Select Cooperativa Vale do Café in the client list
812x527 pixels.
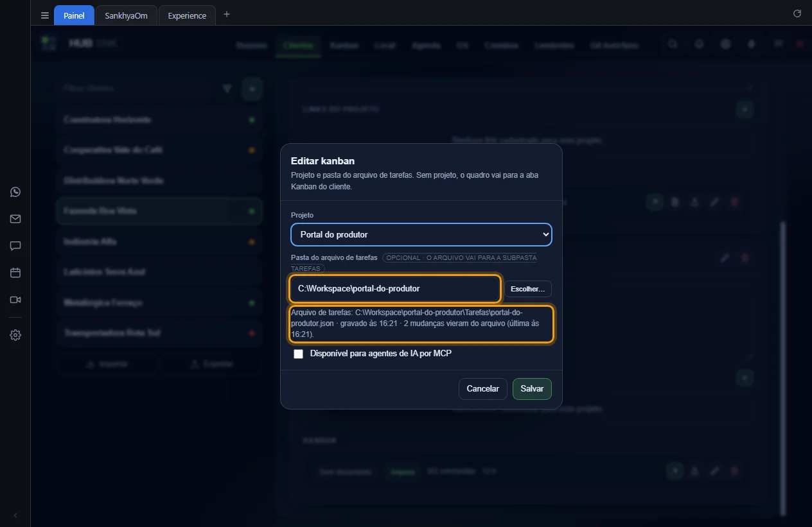(159, 150)
